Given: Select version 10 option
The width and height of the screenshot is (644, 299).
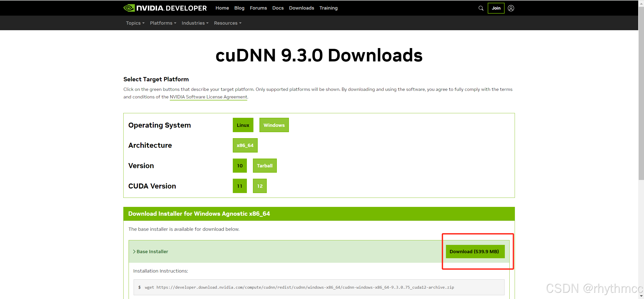Looking at the screenshot, I should [240, 166].
